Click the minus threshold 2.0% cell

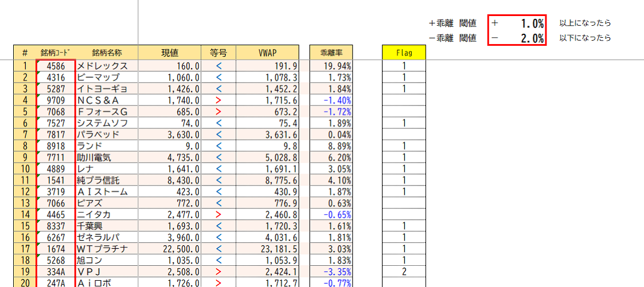click(x=517, y=38)
